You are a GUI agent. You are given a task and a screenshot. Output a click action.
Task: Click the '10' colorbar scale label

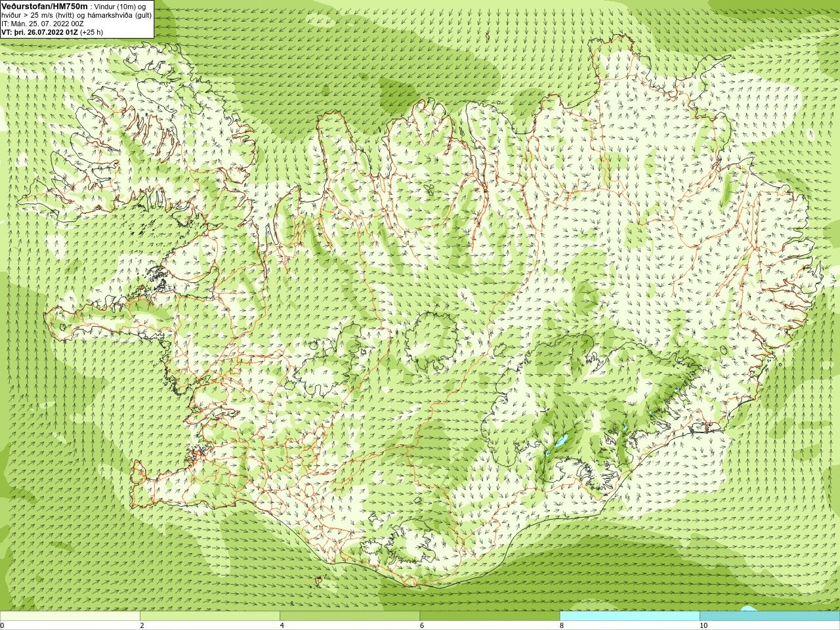click(703, 625)
